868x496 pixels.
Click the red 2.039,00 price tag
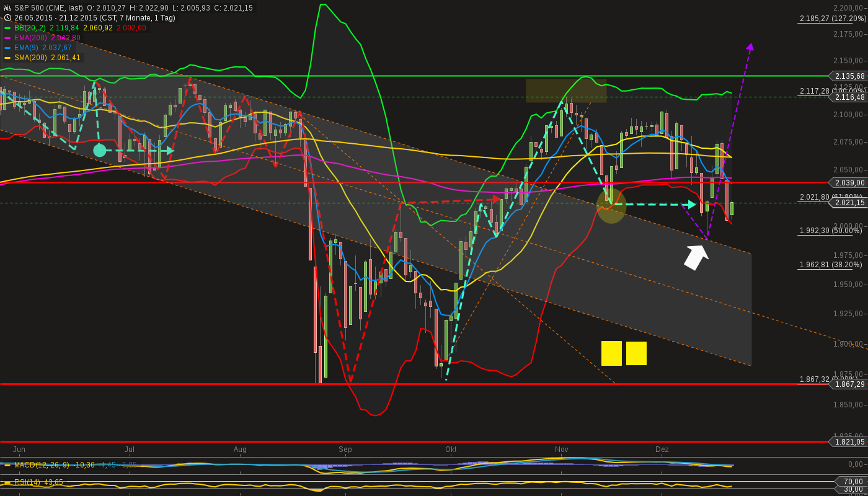(848, 182)
